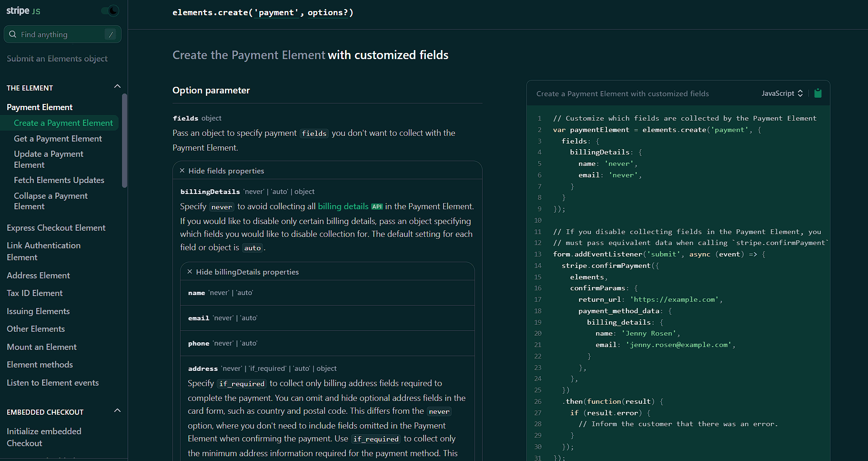Go to Submit an Elements object
The width and height of the screenshot is (868, 461).
tap(57, 59)
